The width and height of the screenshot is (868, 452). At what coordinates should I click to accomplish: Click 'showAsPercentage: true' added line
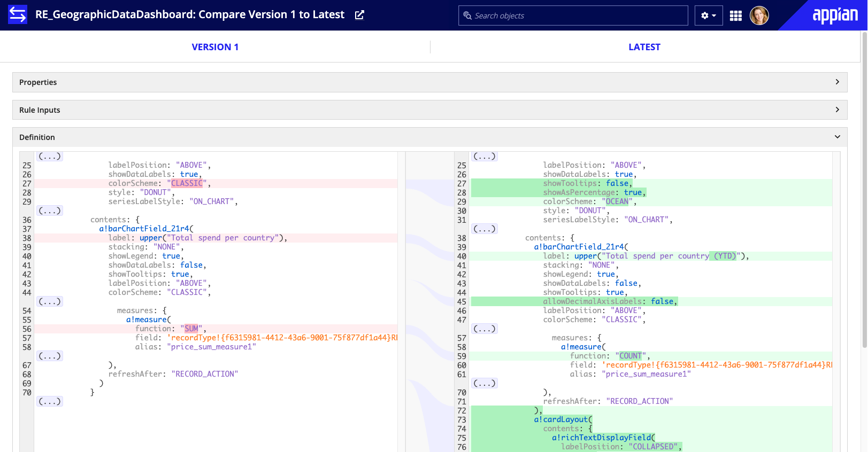click(x=651, y=192)
